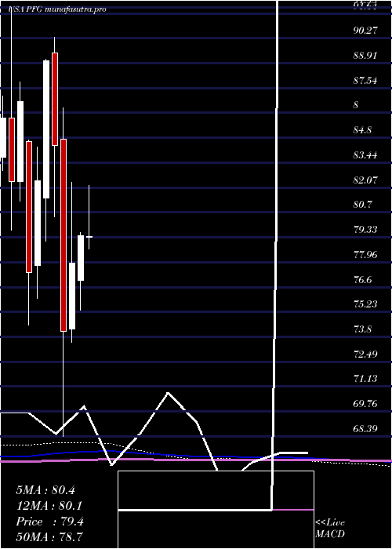The width and height of the screenshot is (392, 549).
Task: Select the 82.07 price axis label
Action: (365, 180)
